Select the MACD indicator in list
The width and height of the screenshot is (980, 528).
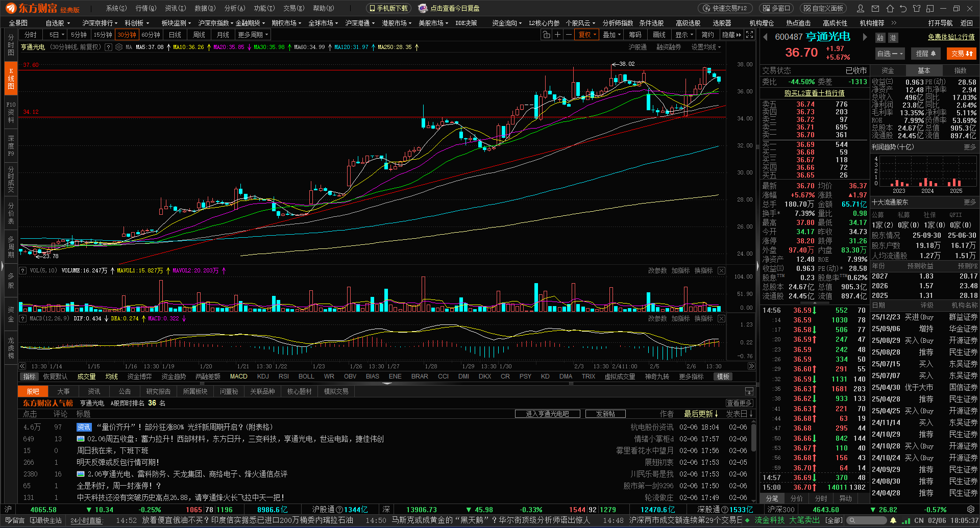click(238, 376)
